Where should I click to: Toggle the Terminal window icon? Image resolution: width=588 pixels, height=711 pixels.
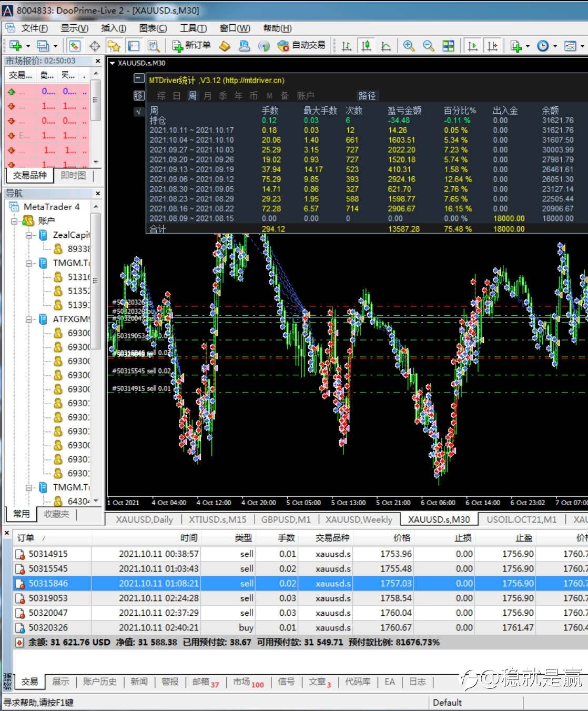pos(134,46)
